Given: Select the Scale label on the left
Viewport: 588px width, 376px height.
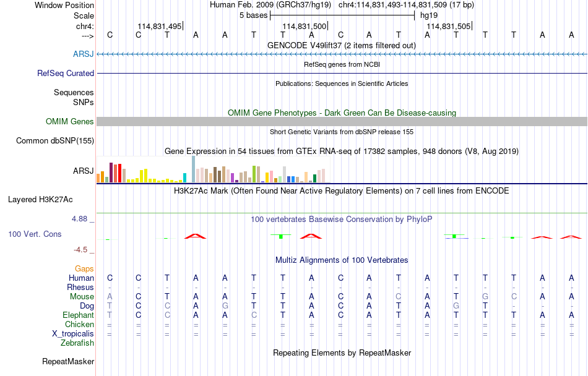Looking at the screenshot, I should (84, 15).
